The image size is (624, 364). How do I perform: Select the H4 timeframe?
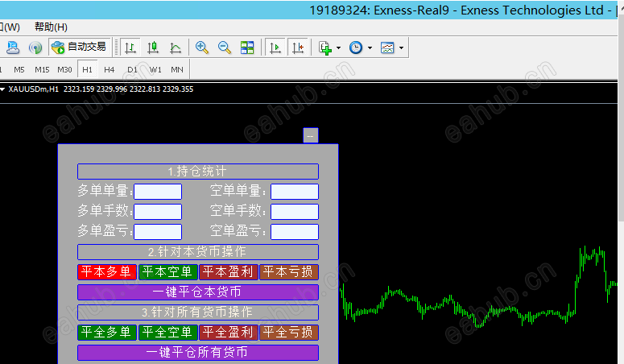109,70
